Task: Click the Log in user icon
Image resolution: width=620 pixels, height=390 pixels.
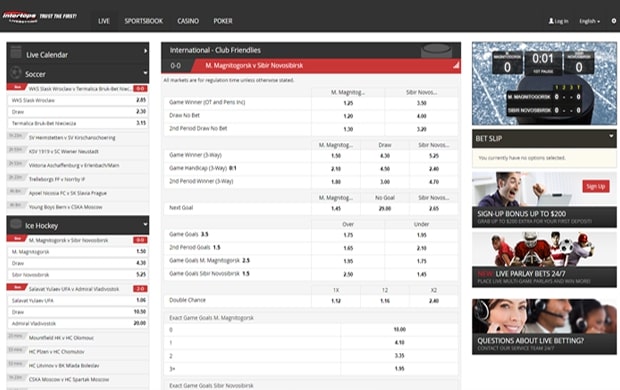Action: pyautogui.click(x=551, y=21)
